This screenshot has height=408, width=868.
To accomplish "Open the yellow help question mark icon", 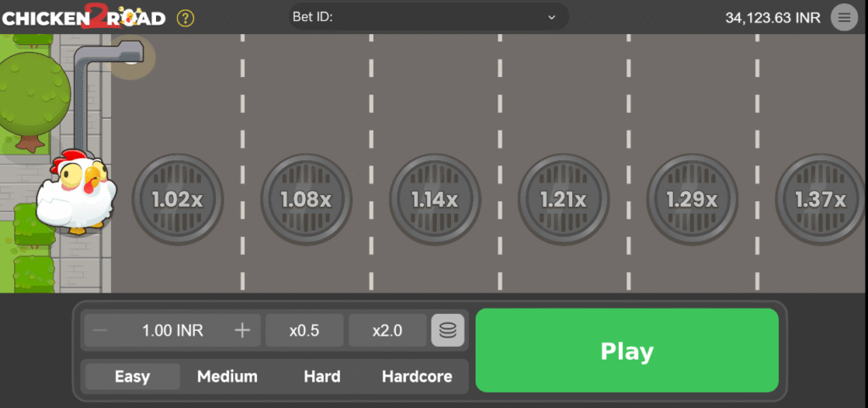I will [186, 18].
